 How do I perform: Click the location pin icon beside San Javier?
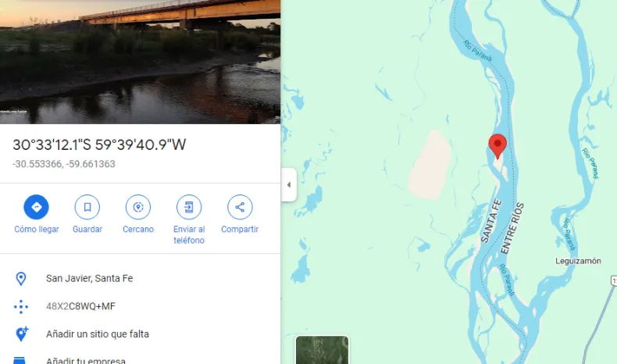pos(21,279)
